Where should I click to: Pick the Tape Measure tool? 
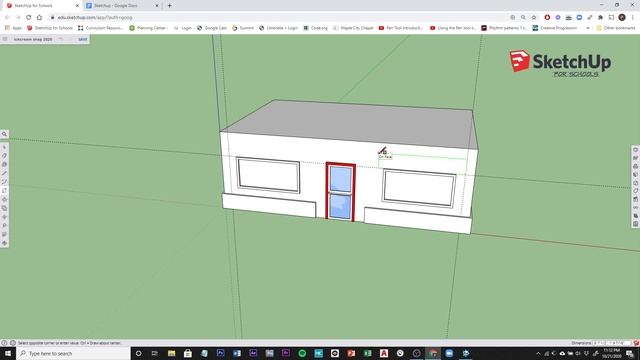4,226
